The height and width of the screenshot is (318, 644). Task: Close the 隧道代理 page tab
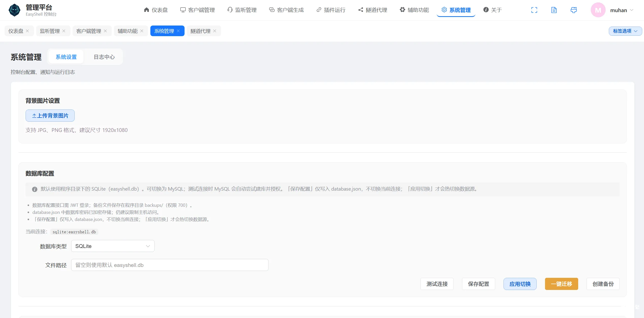(215, 31)
